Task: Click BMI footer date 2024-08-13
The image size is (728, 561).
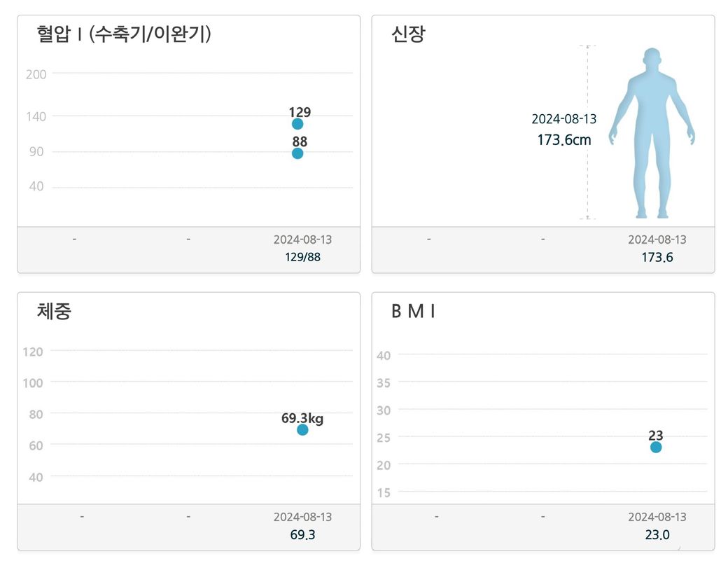Action: coord(657,517)
